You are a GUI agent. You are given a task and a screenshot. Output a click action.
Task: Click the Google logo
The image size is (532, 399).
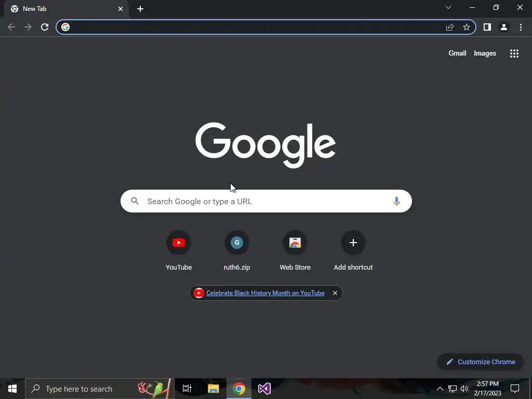265,145
